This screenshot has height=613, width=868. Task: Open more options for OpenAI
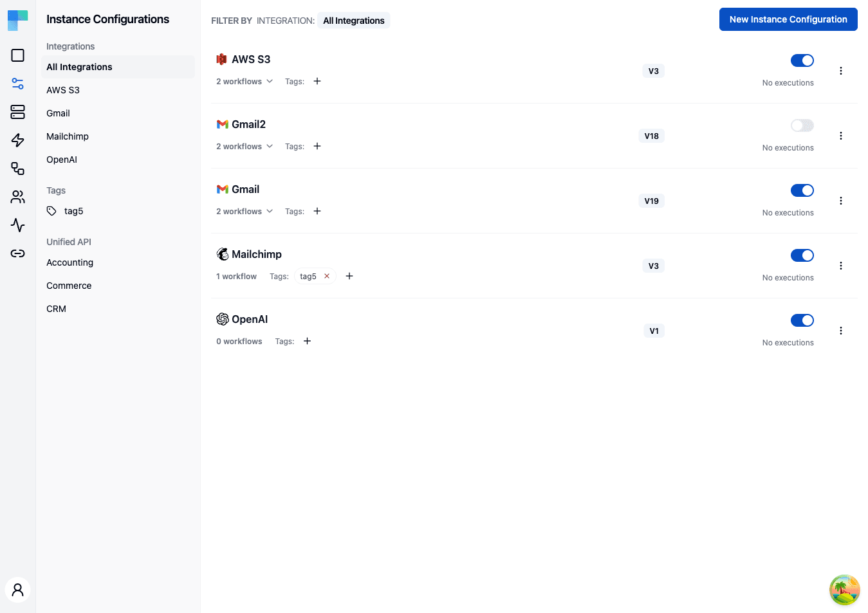point(841,331)
